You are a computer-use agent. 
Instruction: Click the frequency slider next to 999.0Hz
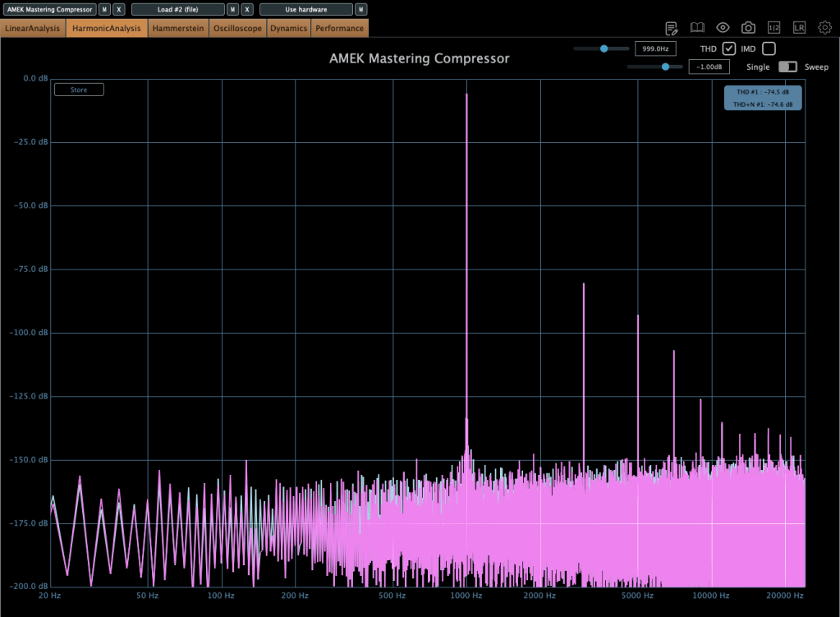[603, 49]
